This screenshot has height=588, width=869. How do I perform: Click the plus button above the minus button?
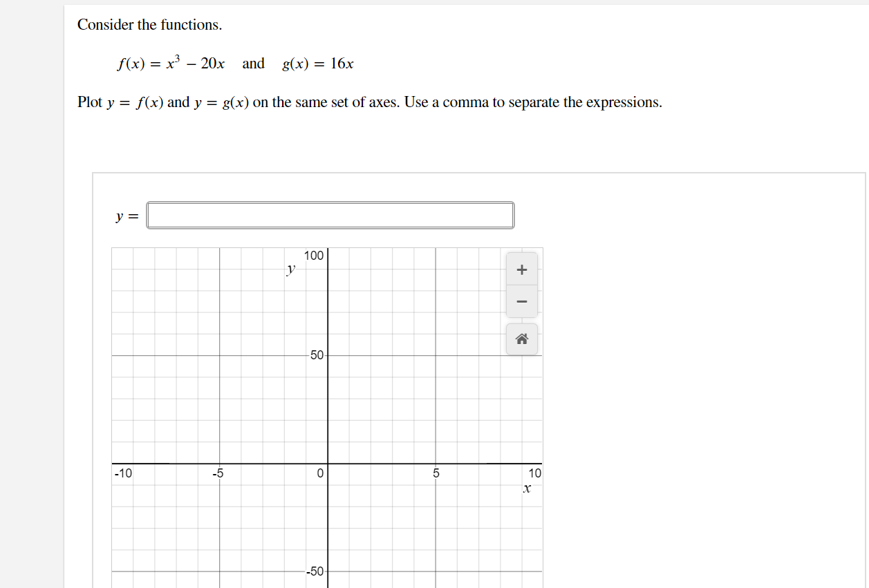coord(521,269)
